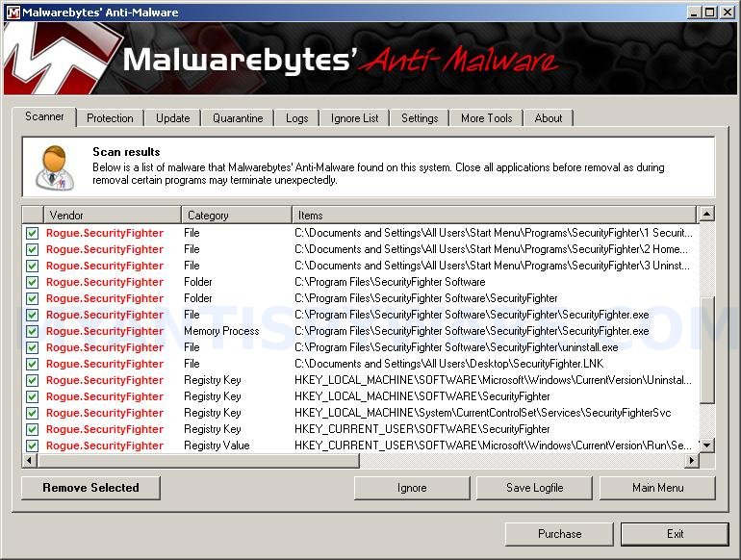Uncheck the '2 Home...' Start Menu file row

(32, 249)
